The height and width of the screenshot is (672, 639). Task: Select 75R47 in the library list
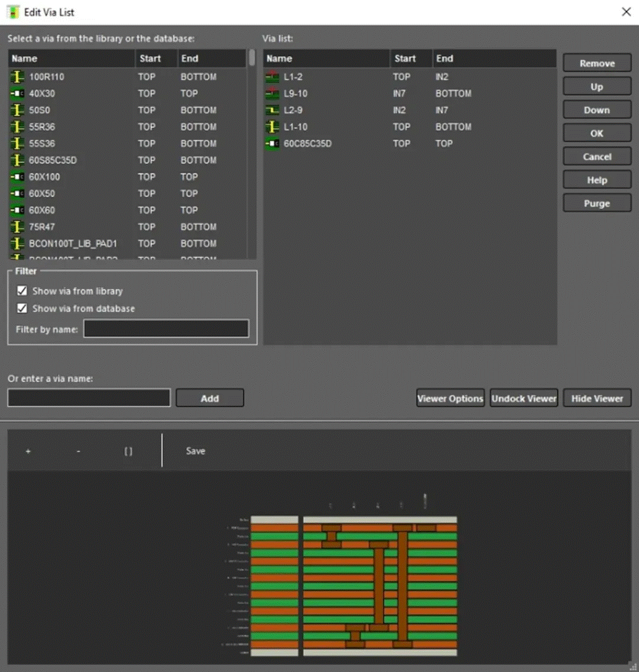click(x=42, y=227)
